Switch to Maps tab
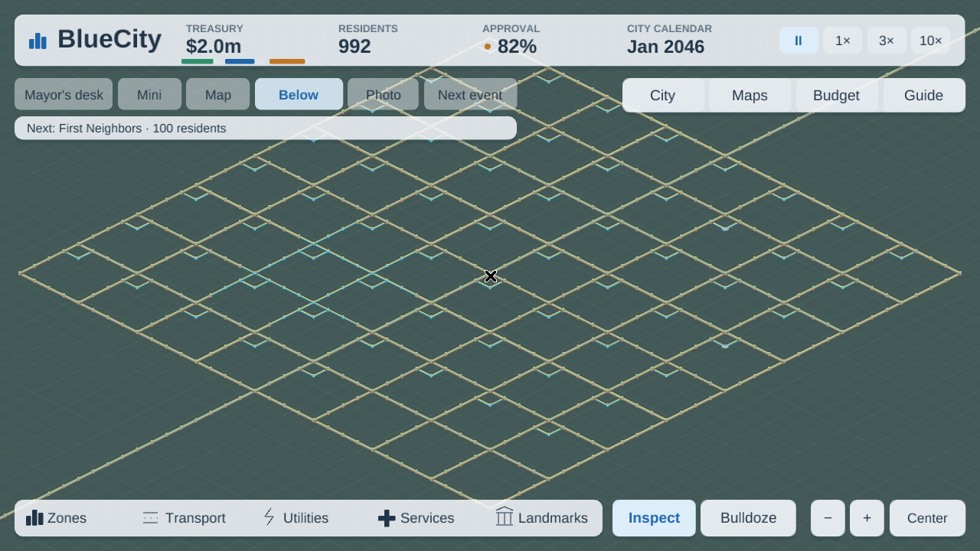980x551 pixels. click(750, 96)
